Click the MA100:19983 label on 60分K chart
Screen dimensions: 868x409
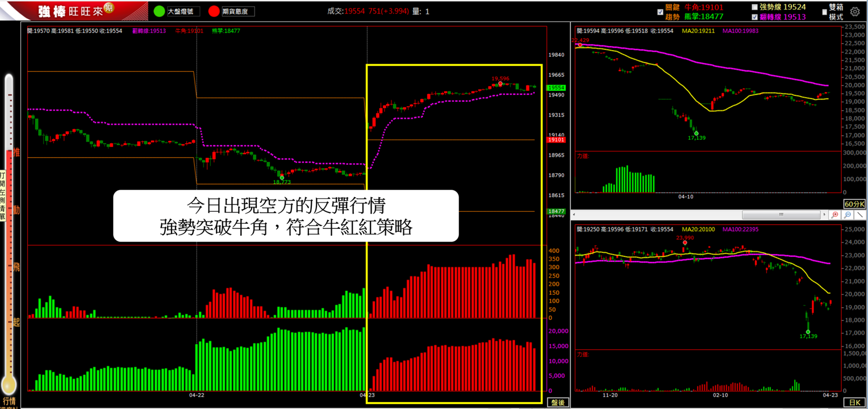click(739, 31)
